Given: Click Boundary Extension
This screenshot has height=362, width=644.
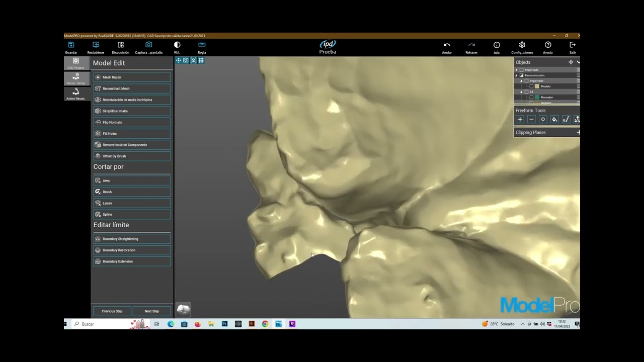Looking at the screenshot, I should click(x=132, y=261).
